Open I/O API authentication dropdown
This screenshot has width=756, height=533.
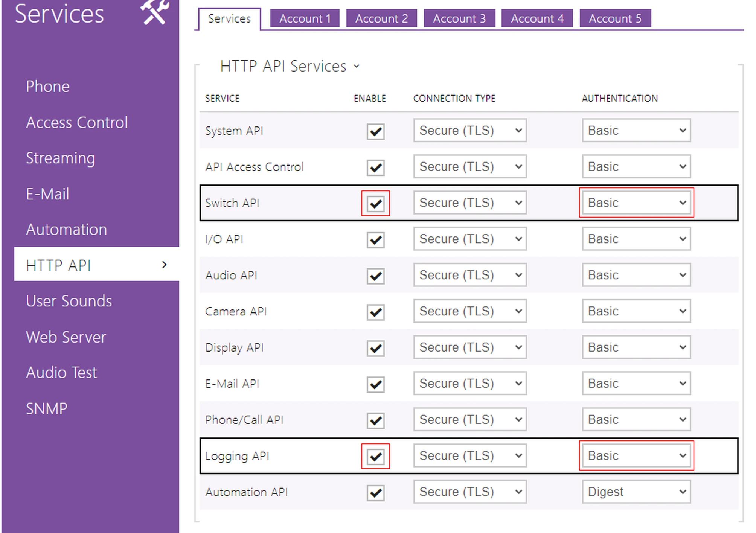pyautogui.click(x=636, y=239)
